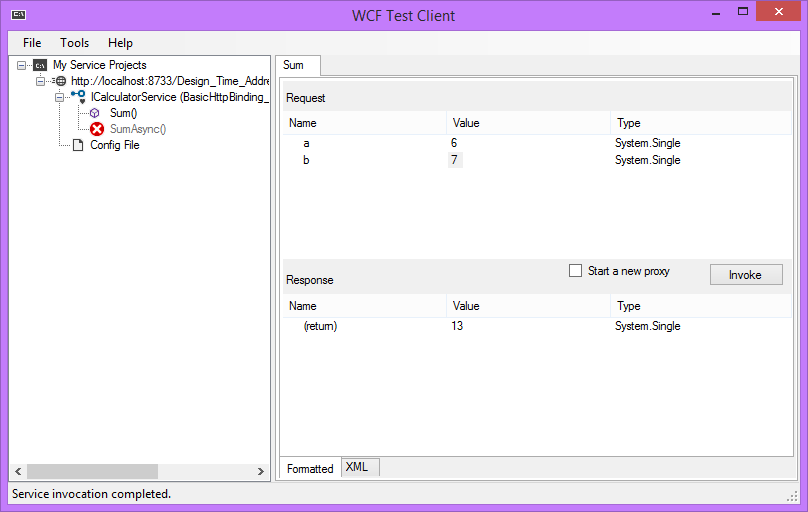Enable the Start a new proxy checkbox
Image resolution: width=808 pixels, height=512 pixels.
click(x=575, y=271)
